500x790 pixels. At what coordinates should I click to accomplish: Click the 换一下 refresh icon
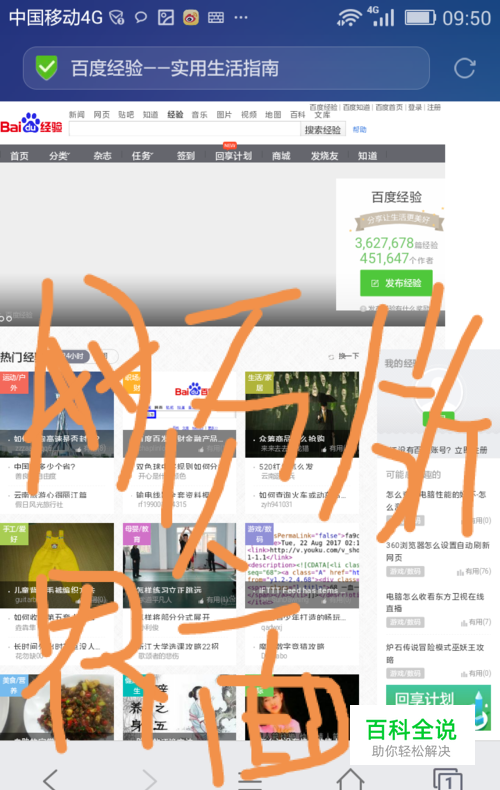[331, 356]
